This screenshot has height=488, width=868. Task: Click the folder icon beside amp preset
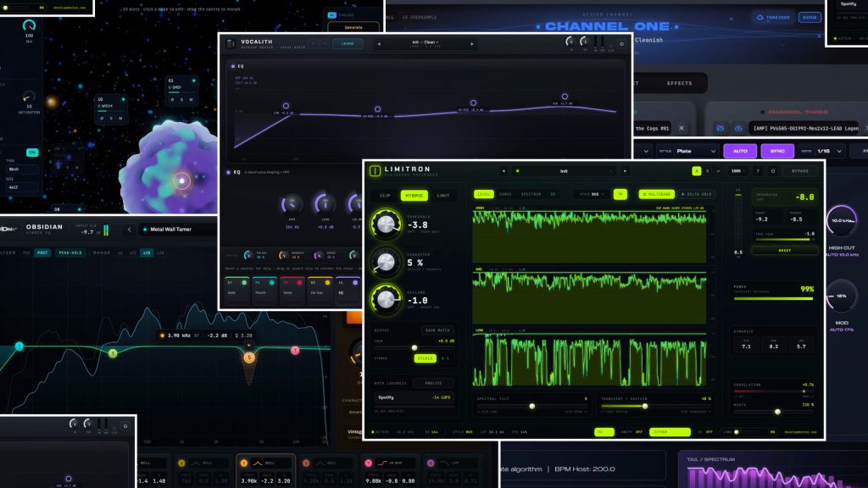coord(721,128)
